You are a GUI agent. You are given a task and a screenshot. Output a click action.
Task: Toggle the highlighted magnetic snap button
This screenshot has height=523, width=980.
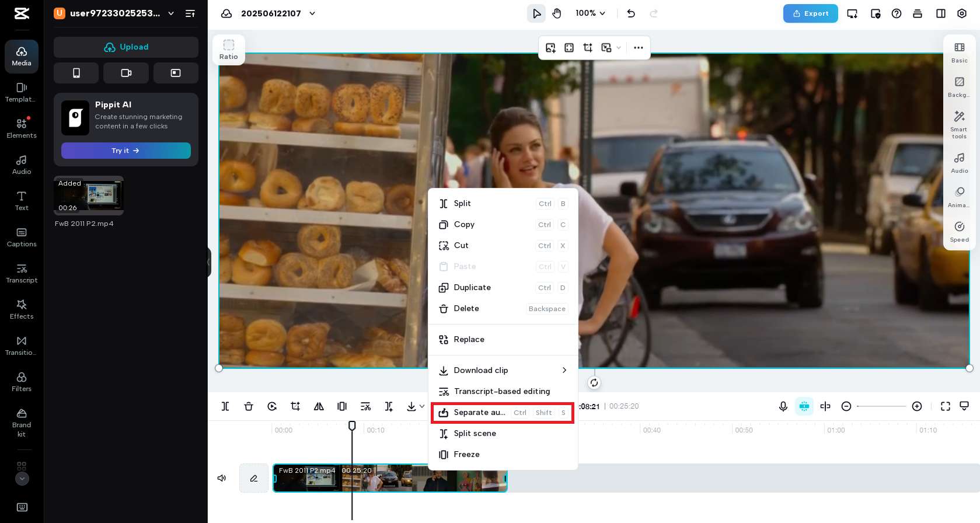tap(804, 406)
